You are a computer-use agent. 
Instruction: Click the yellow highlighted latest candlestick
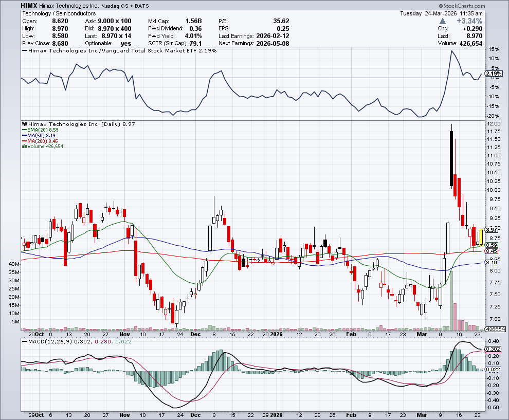click(481, 238)
